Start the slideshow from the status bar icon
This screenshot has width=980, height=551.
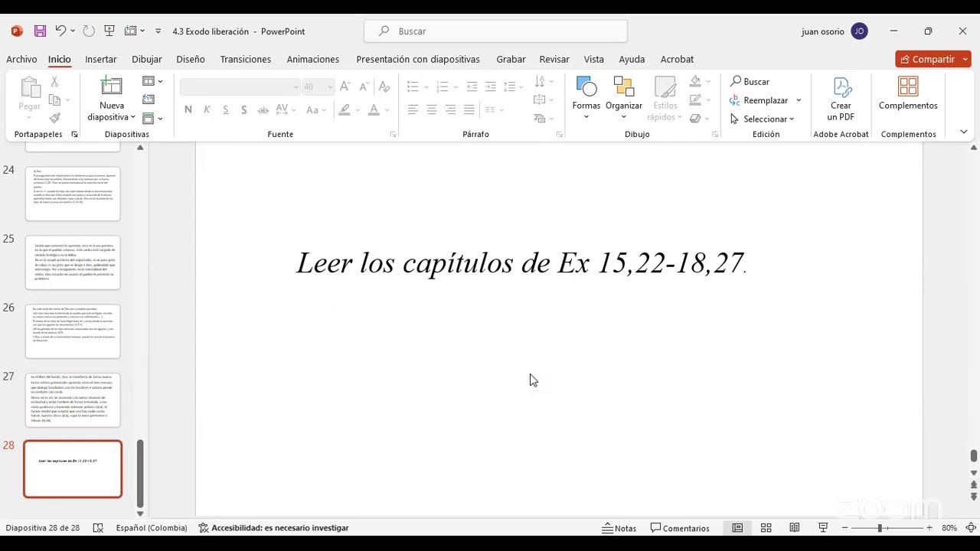pyautogui.click(x=823, y=528)
